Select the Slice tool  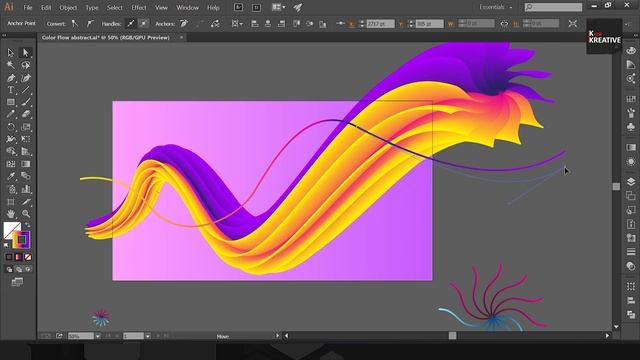(26, 202)
